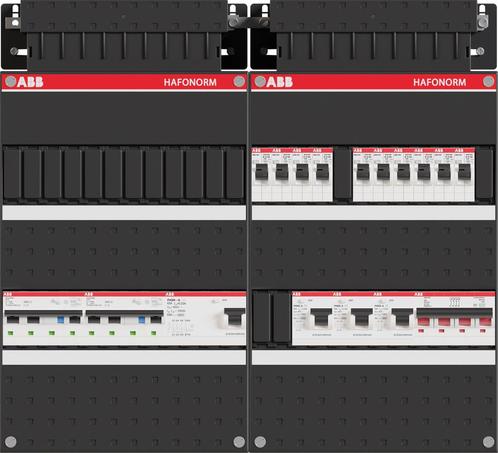Toggle middle of three RCD levers, right panel
This screenshot has width=498, height=453.
click(x=362, y=317)
